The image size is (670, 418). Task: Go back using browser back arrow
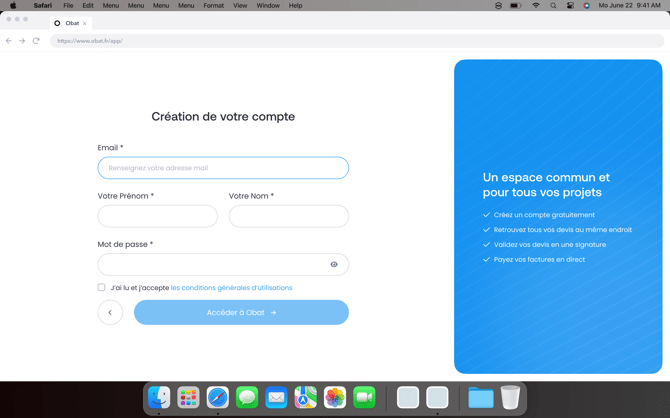tap(9, 41)
